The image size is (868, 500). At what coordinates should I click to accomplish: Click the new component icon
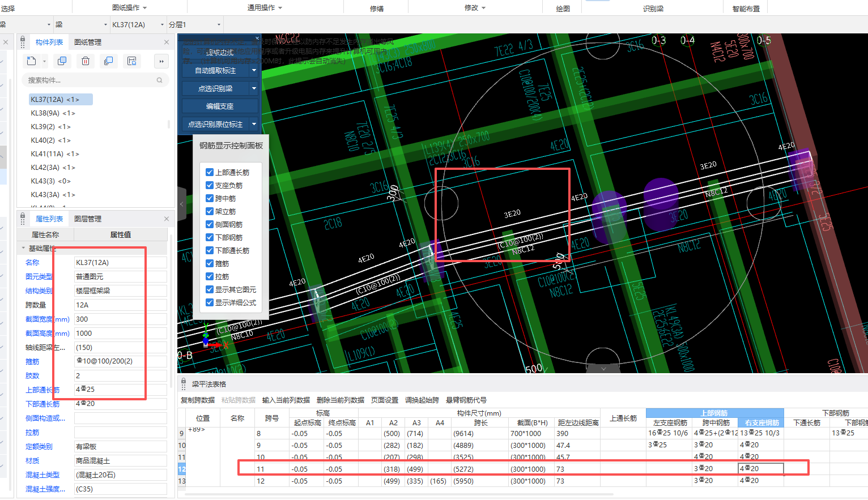(x=32, y=61)
